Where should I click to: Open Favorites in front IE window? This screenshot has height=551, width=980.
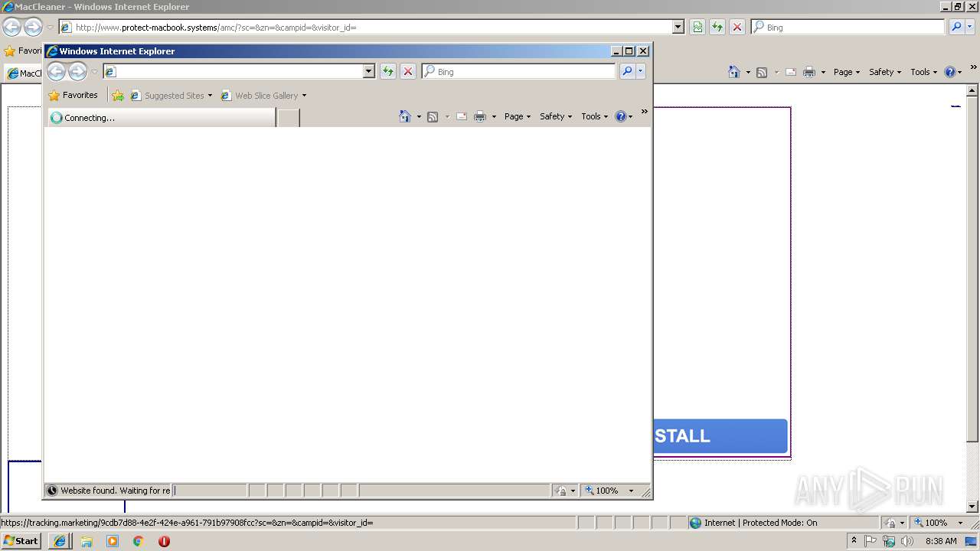73,96
